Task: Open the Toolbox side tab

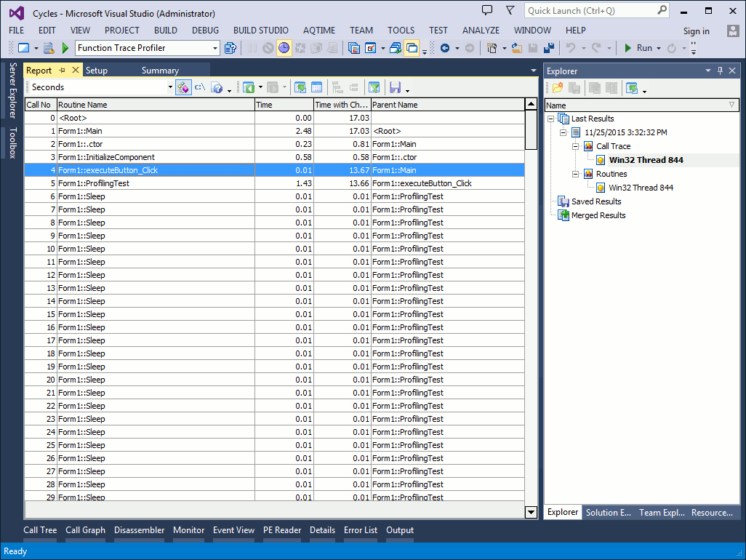Action: click(x=13, y=143)
